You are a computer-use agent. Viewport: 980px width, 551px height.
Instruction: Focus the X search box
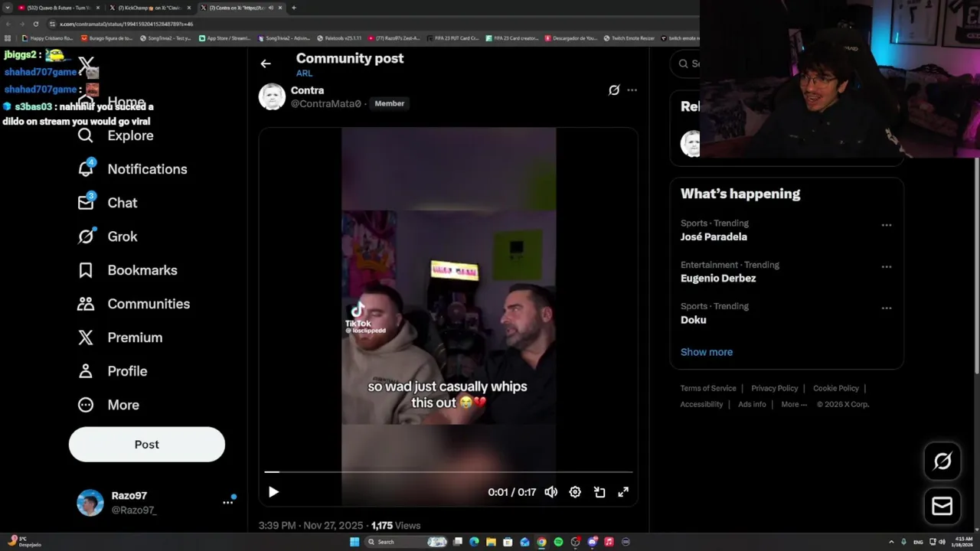684,64
